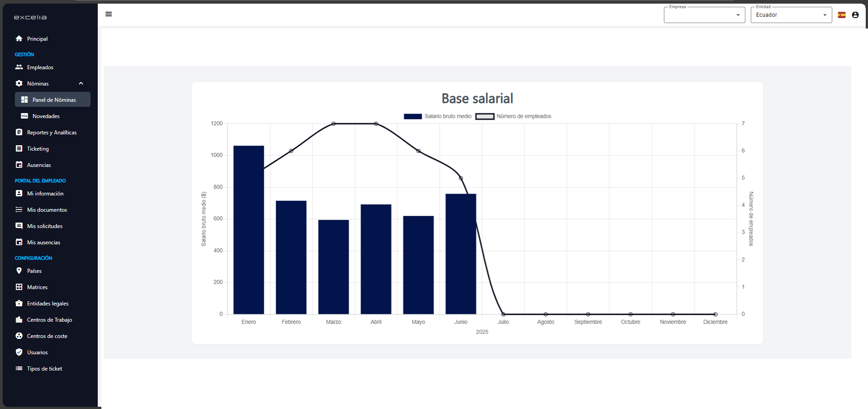Collapse the Nóminas submenu chevron
This screenshot has height=409, width=868.
81,83
